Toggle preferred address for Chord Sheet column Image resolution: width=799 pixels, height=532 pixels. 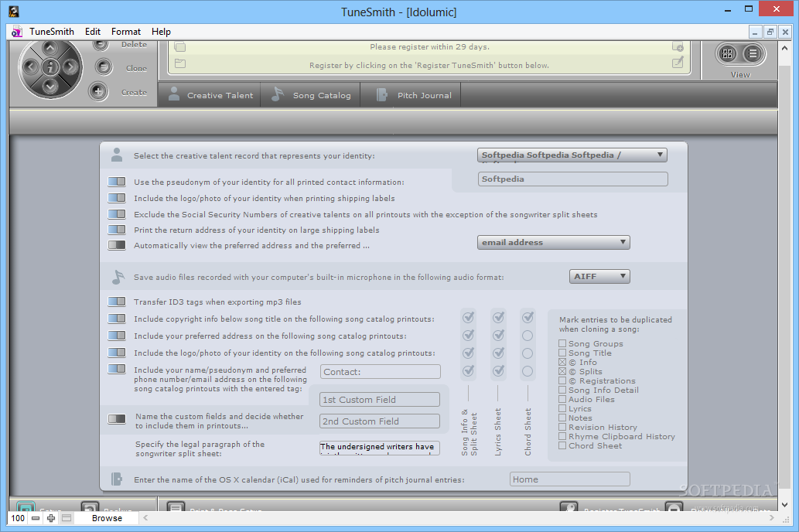coord(528,336)
